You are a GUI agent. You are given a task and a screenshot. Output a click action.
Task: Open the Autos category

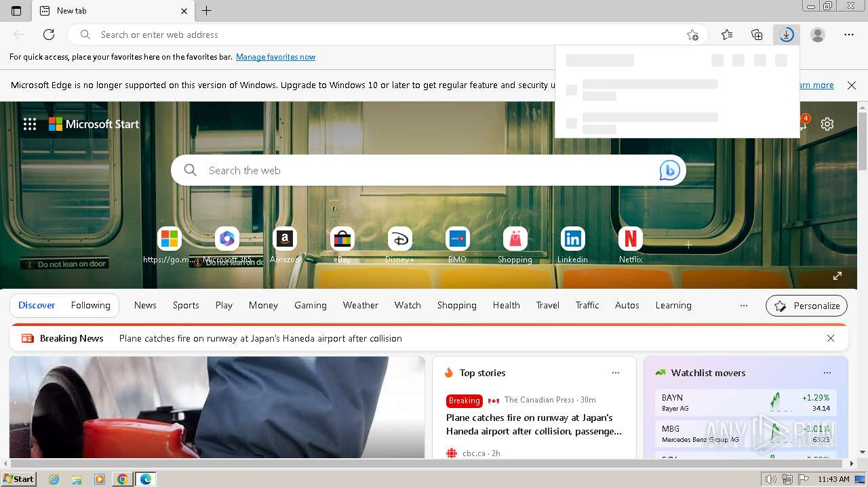(x=627, y=305)
